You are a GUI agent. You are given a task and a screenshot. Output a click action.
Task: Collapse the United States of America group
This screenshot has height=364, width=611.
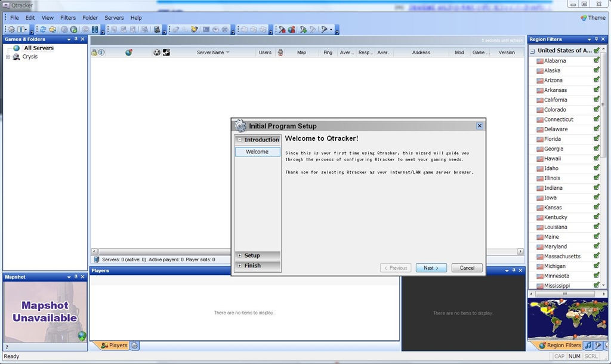532,51
